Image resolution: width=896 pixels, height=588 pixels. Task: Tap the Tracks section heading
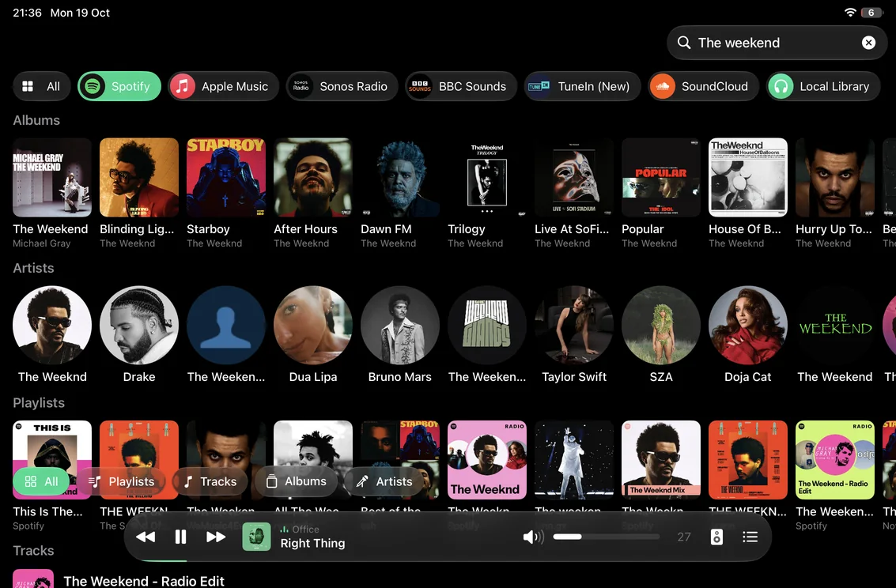pyautogui.click(x=33, y=551)
